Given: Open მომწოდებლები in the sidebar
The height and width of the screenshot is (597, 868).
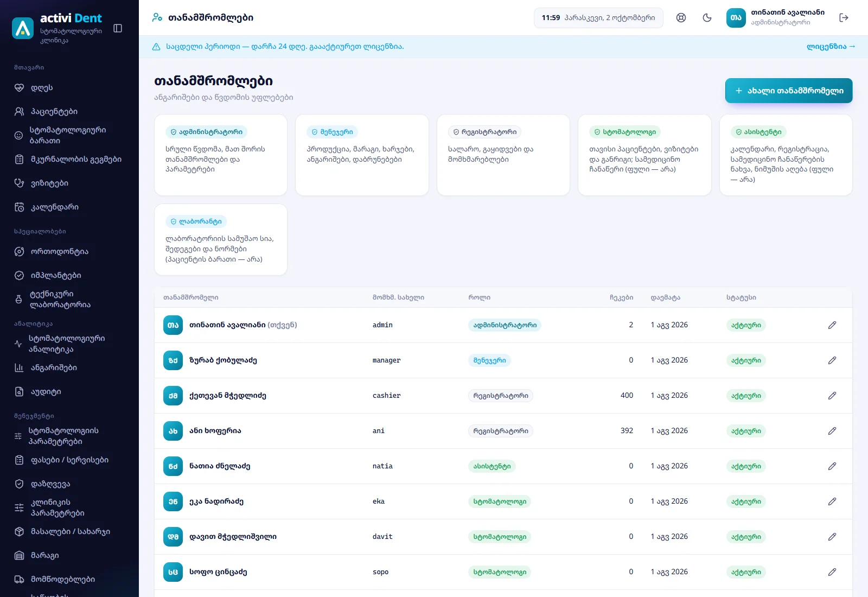Looking at the screenshot, I should pyautogui.click(x=69, y=580).
